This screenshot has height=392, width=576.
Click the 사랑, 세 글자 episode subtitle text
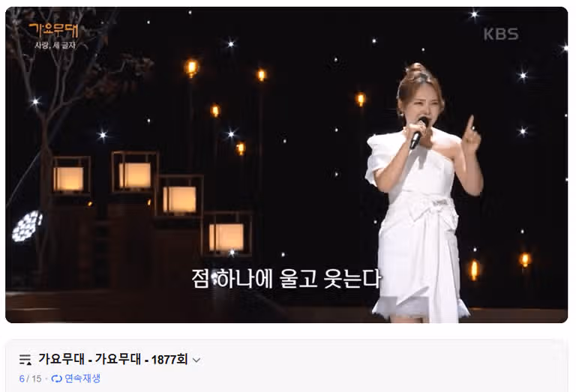pyautogui.click(x=55, y=46)
